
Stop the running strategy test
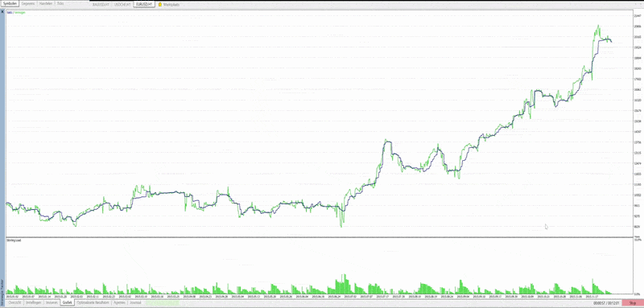click(633, 302)
